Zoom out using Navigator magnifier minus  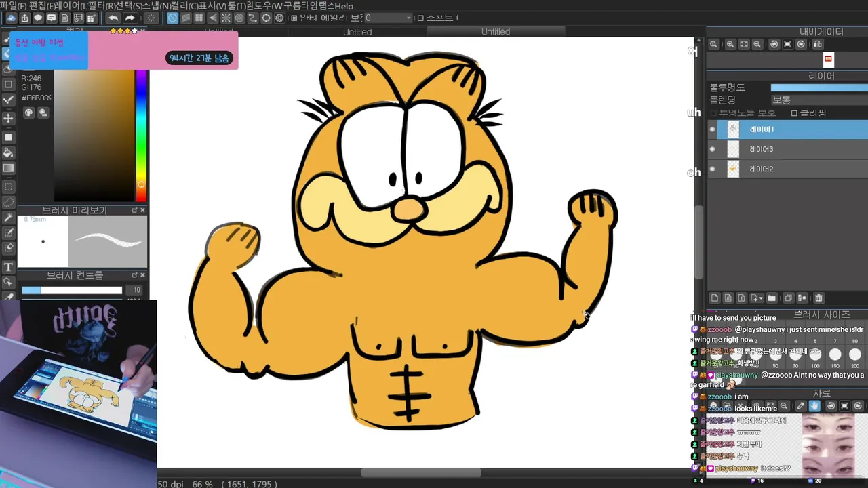pos(757,44)
